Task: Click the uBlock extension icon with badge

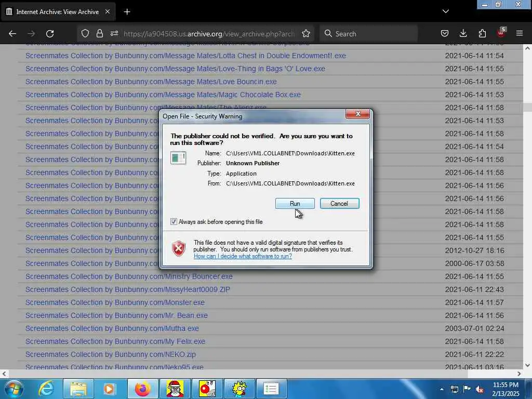Action: point(501,33)
